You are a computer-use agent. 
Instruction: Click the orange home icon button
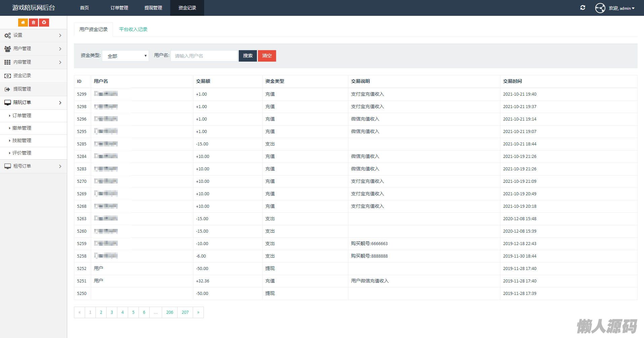23,23
